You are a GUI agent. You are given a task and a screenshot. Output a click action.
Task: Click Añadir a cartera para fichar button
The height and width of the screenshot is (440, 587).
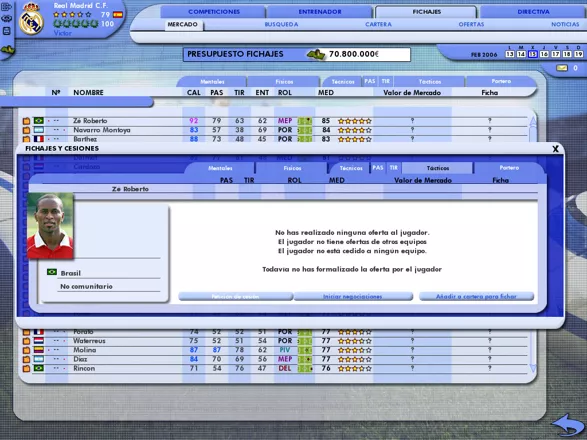coord(476,297)
